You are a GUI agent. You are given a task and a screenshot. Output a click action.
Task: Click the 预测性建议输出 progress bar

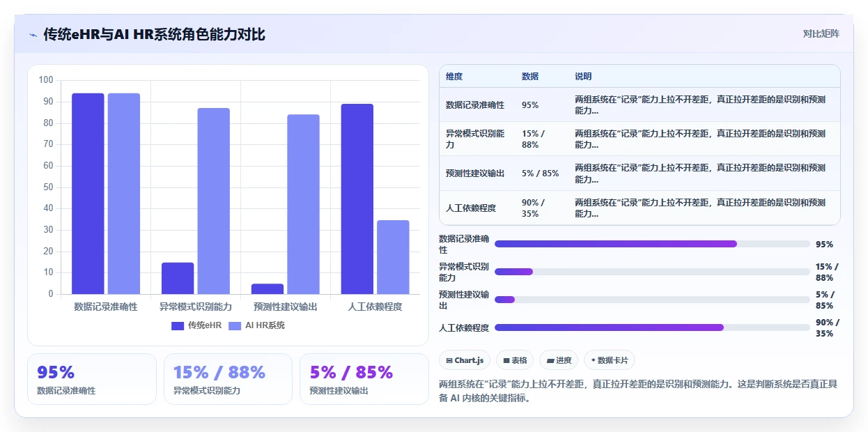click(652, 300)
